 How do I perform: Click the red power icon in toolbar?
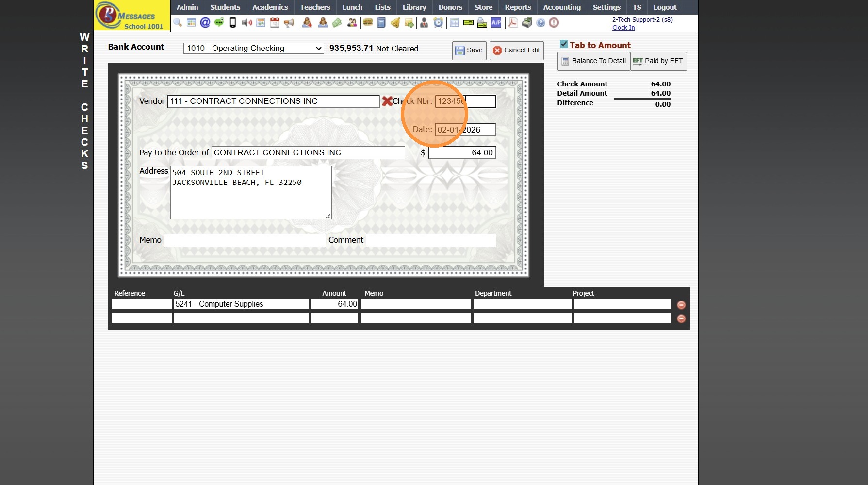[x=554, y=22]
